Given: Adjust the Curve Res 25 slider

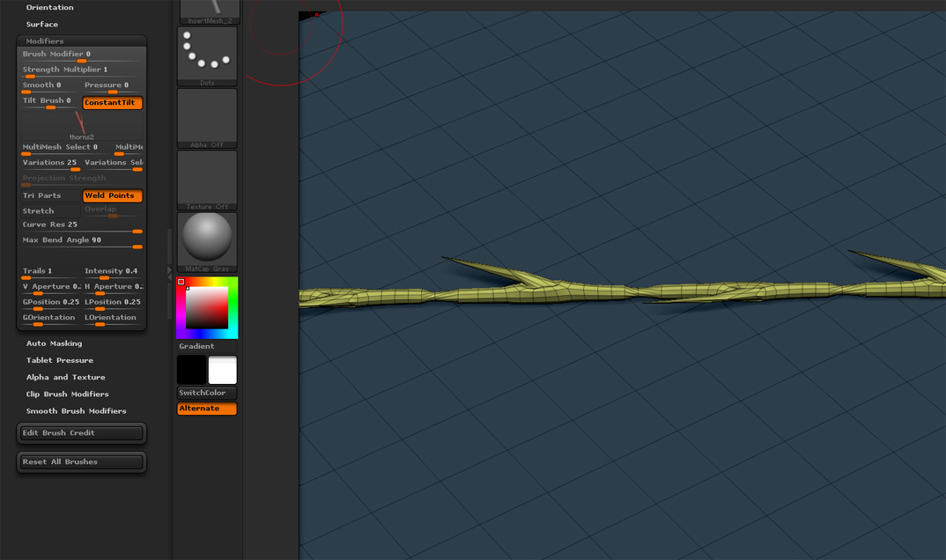Looking at the screenshot, I should pyautogui.click(x=81, y=226).
